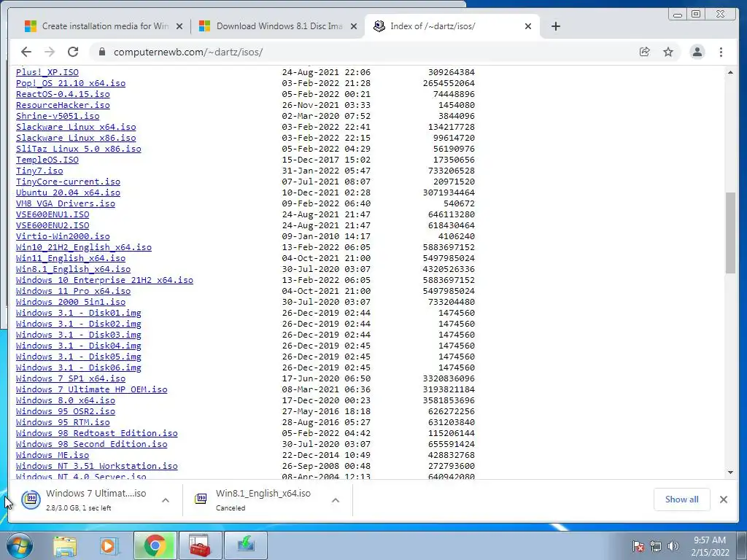
Task: Download Windows_ME.iso
Action: (x=53, y=456)
